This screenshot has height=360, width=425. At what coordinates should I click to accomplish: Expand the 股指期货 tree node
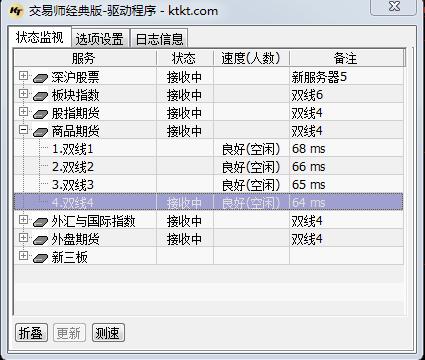pos(23,112)
